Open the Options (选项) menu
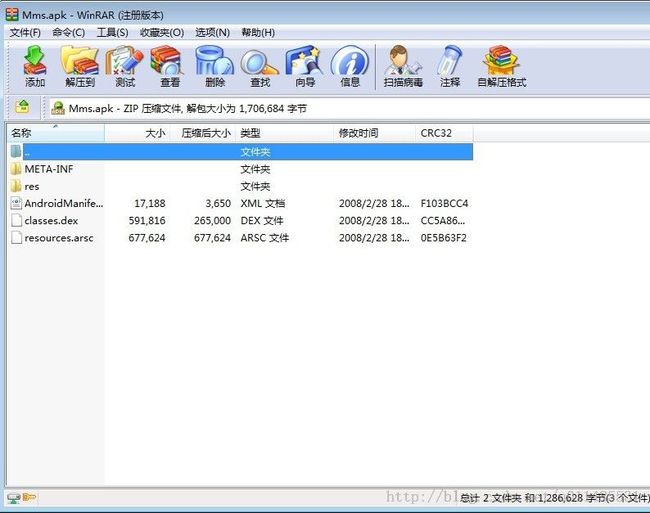This screenshot has height=513, width=650. point(212,32)
